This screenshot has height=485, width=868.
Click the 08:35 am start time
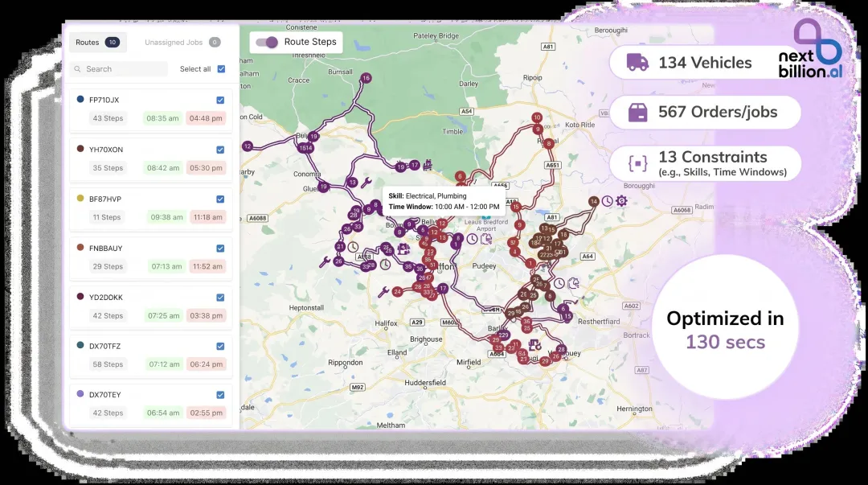pyautogui.click(x=162, y=118)
